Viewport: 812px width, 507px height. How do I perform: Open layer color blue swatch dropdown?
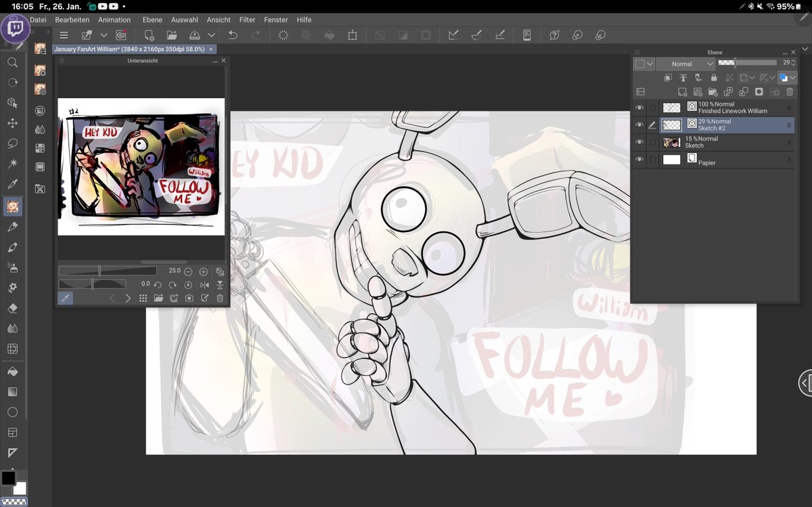[787, 78]
